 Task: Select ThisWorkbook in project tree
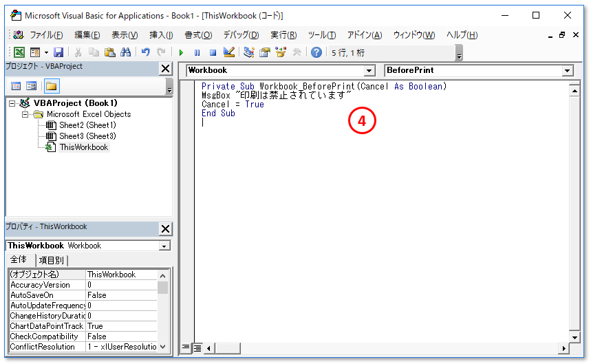(x=84, y=147)
